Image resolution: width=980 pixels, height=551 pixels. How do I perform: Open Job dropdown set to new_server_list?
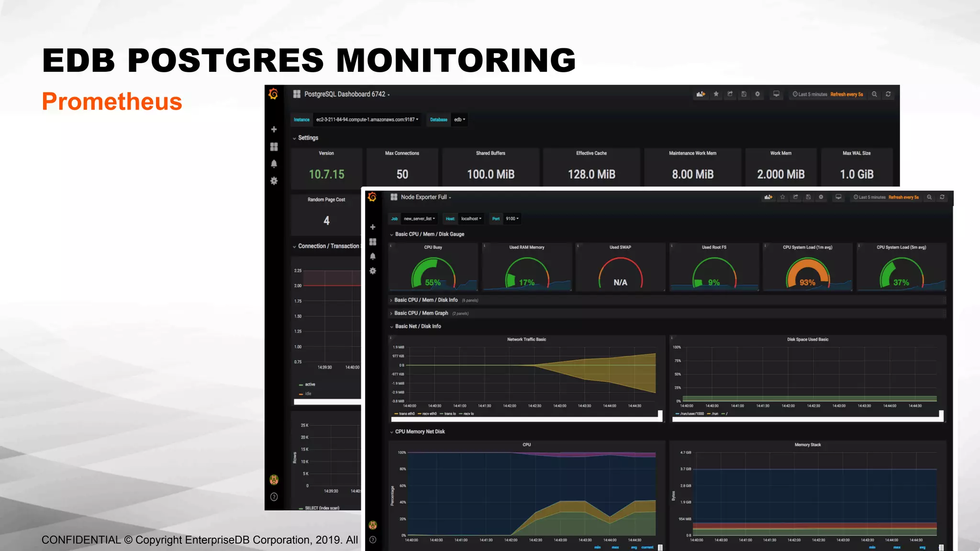(419, 219)
